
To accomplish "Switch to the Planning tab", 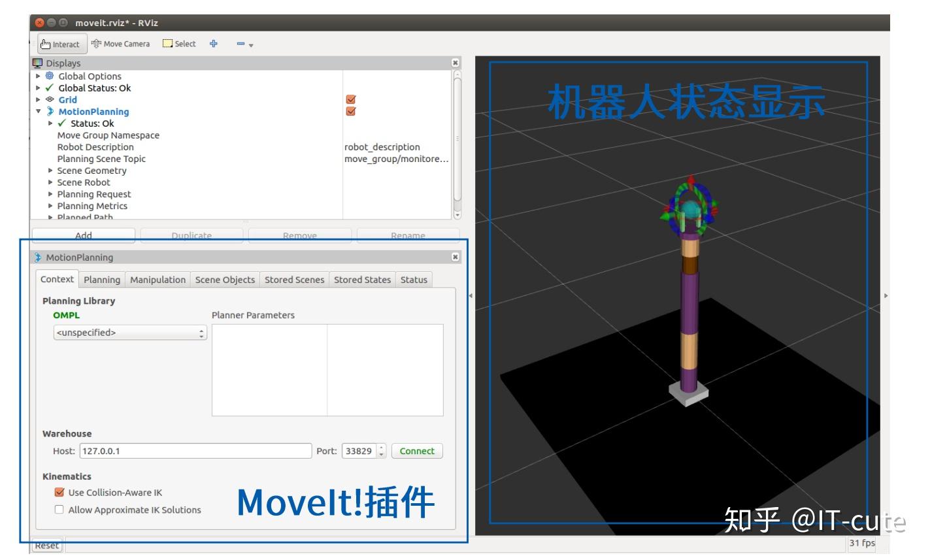I will (102, 280).
